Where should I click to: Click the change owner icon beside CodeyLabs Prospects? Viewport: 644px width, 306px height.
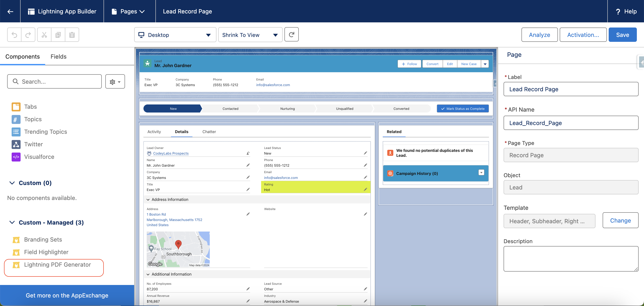248,153
